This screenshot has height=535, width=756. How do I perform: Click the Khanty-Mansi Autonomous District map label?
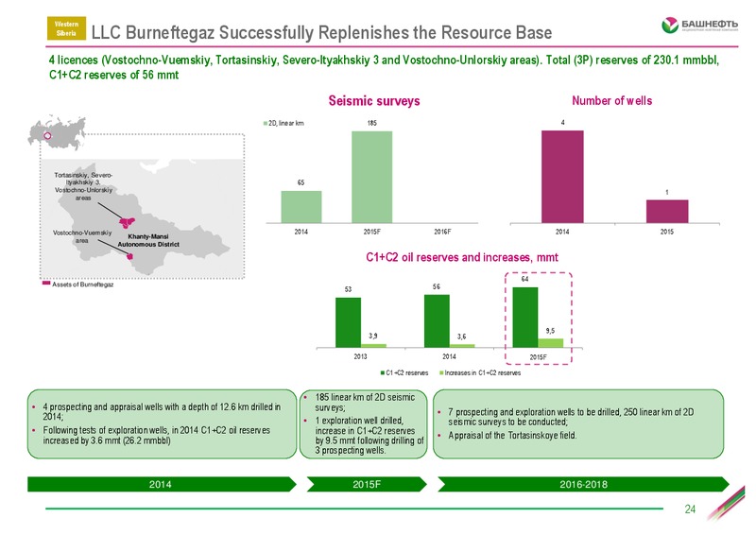click(148, 240)
